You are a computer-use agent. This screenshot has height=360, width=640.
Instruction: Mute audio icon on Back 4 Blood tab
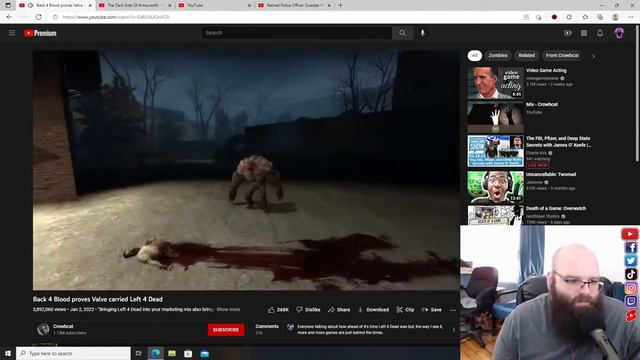coord(30,5)
